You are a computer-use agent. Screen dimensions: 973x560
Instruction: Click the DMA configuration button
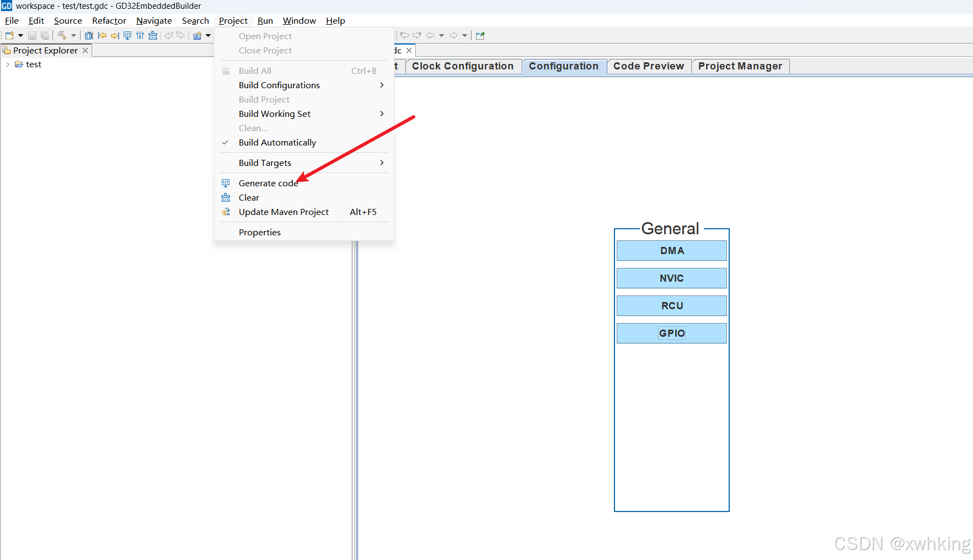coord(672,251)
